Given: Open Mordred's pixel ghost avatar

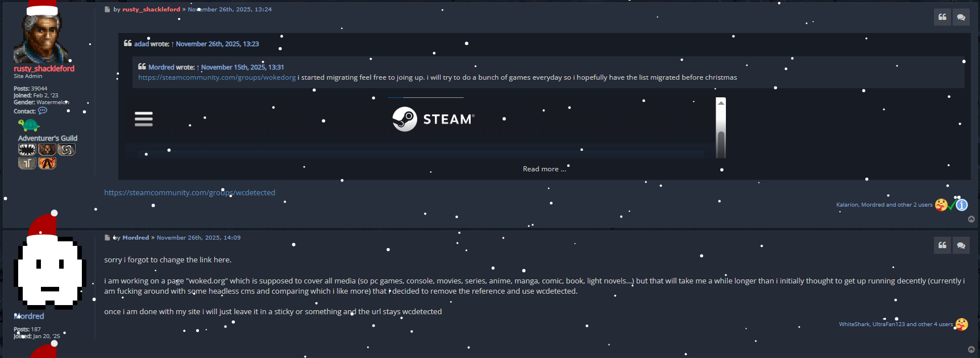Looking at the screenshot, I should [50, 272].
